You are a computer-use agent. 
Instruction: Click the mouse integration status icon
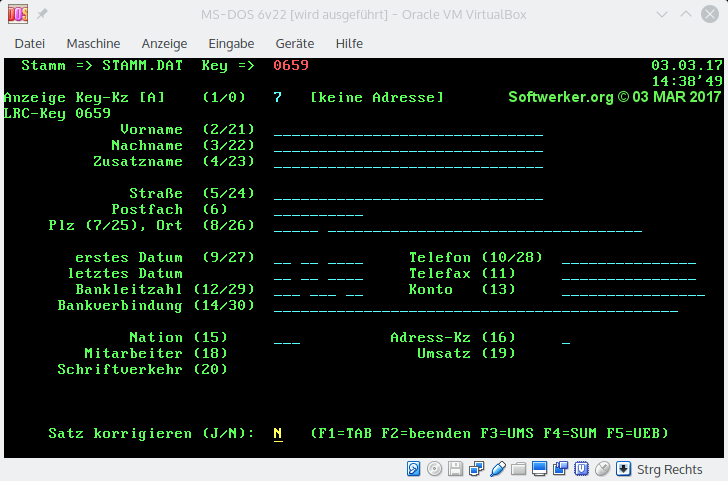(x=603, y=469)
